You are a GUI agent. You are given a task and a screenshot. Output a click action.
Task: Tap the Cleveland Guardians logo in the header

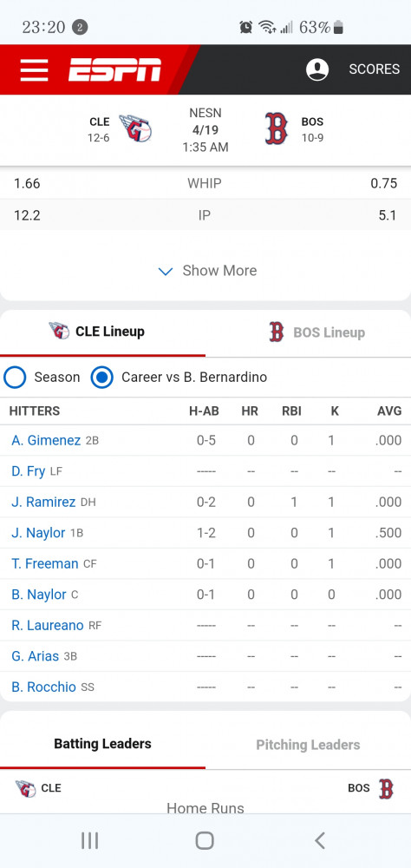coord(135,128)
